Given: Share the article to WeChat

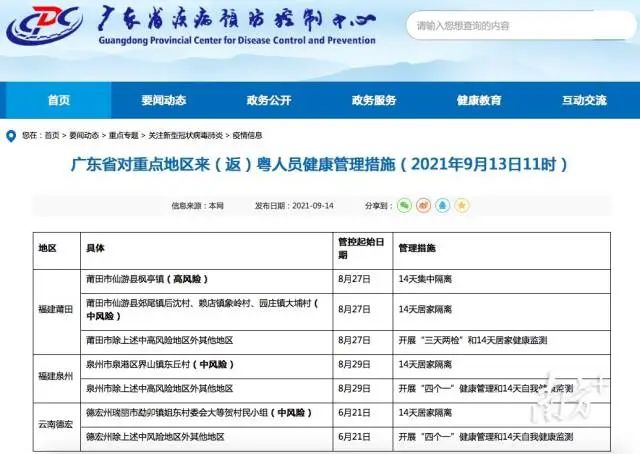Looking at the screenshot, I should [x=404, y=205].
